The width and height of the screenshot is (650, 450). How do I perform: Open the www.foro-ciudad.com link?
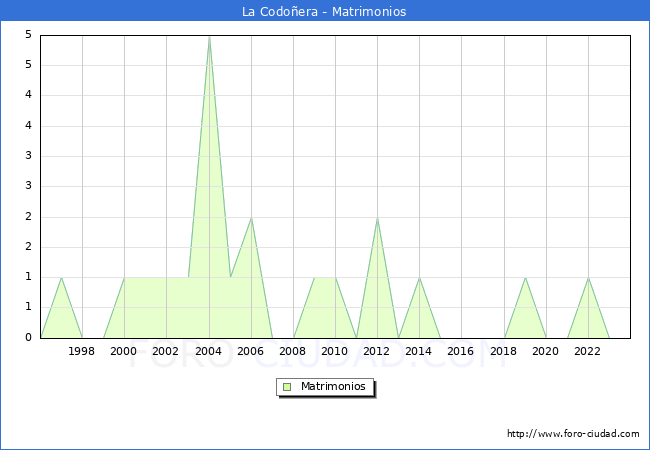573,434
